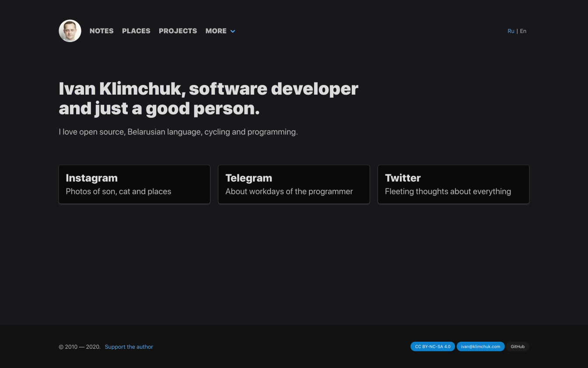Click the intro tagline about open source

tap(178, 131)
